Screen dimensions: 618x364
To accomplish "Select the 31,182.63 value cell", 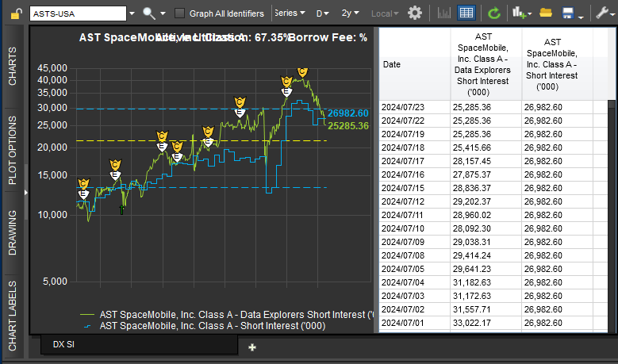I will point(486,282).
